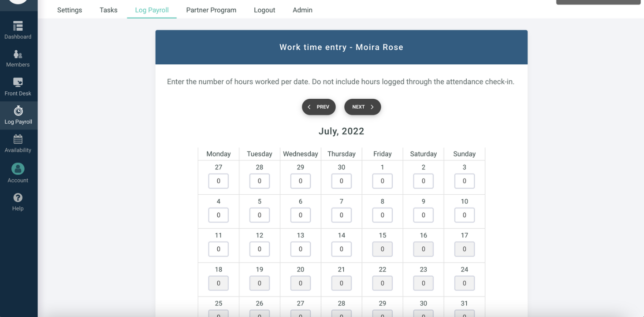Open the Front Desk sidebar icon
Viewport: 644px width, 317px height.
(18, 82)
